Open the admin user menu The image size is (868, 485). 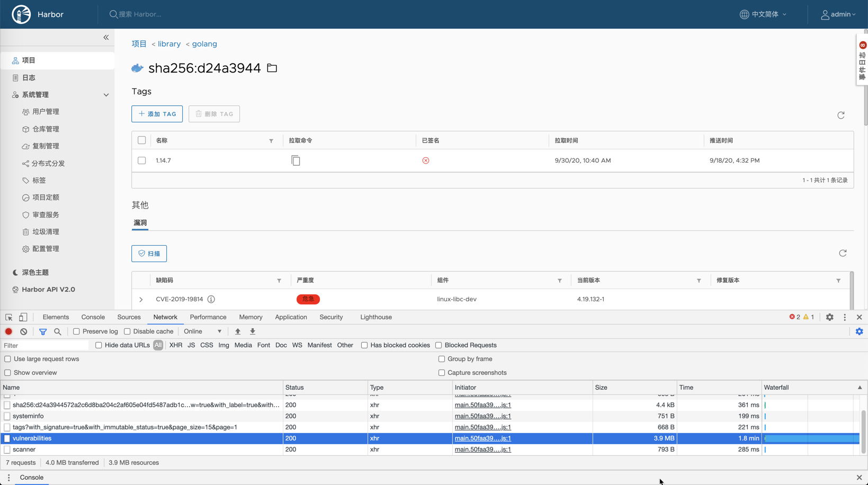pos(838,14)
